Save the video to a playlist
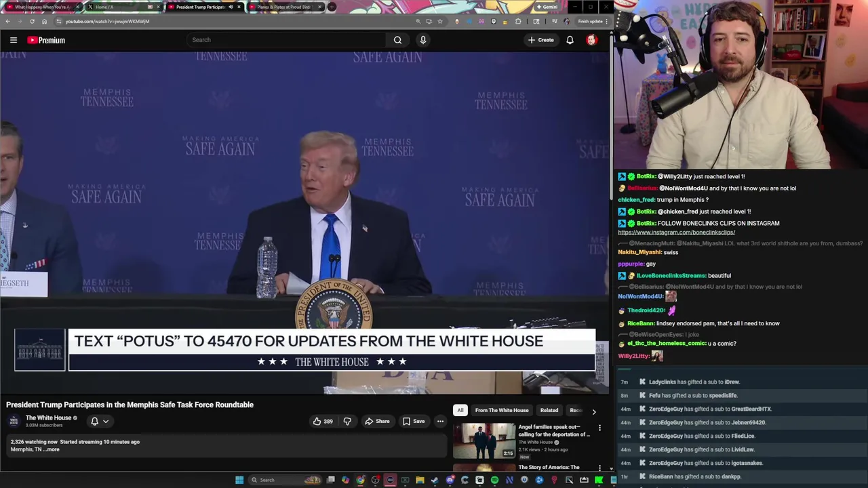 tap(414, 421)
